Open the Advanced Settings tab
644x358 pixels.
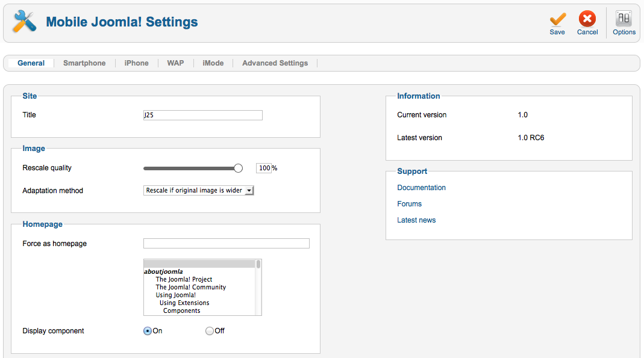[275, 63]
